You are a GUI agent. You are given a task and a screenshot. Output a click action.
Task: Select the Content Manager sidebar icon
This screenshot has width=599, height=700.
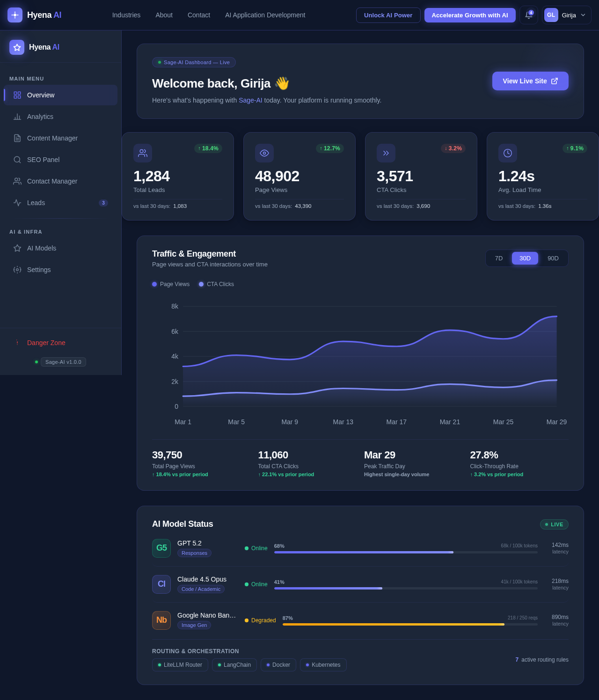point(17,138)
